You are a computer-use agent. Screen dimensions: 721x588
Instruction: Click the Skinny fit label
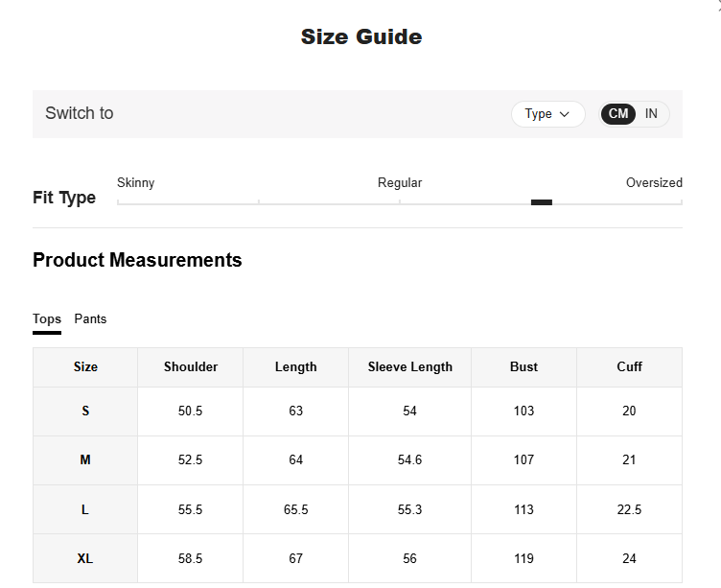tap(136, 183)
